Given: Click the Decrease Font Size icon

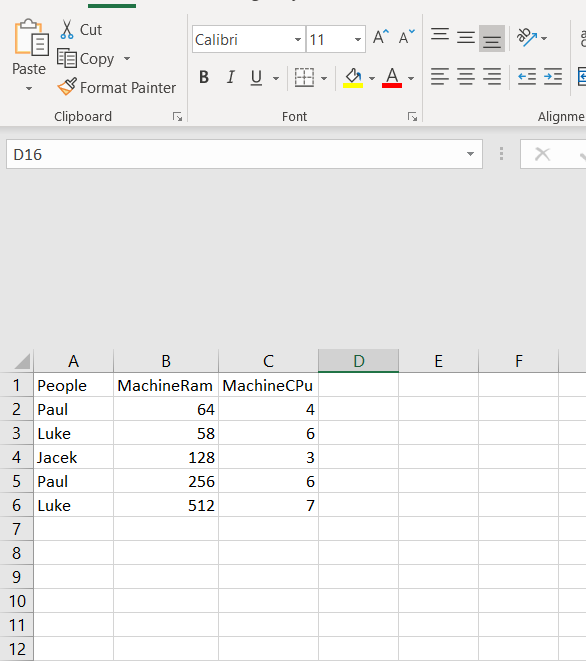Looking at the screenshot, I should pos(406,38).
